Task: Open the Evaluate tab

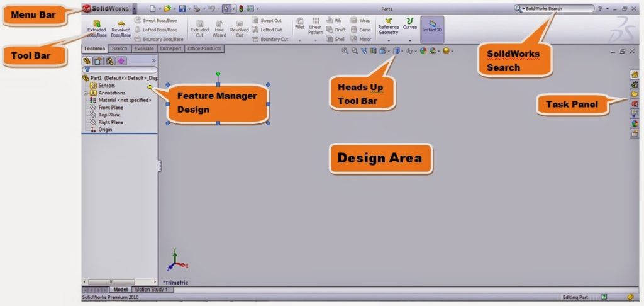Action: (x=144, y=48)
